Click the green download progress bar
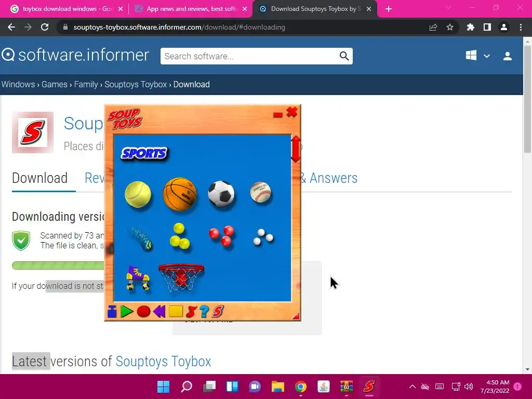532x399 pixels. click(58, 265)
